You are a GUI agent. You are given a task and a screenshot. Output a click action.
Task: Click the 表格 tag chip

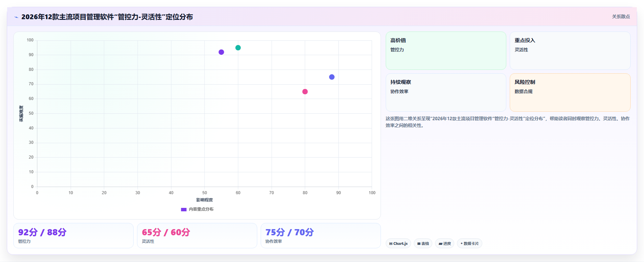(423, 244)
